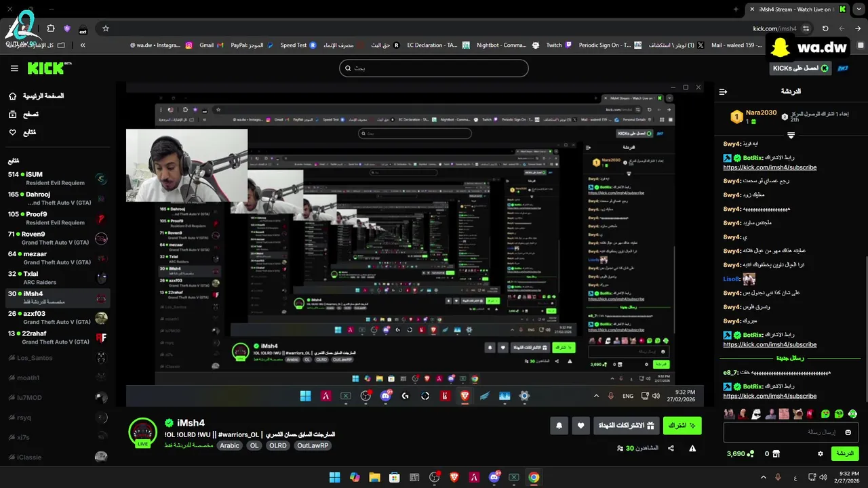Click the gift subscriptions button

[627, 426]
